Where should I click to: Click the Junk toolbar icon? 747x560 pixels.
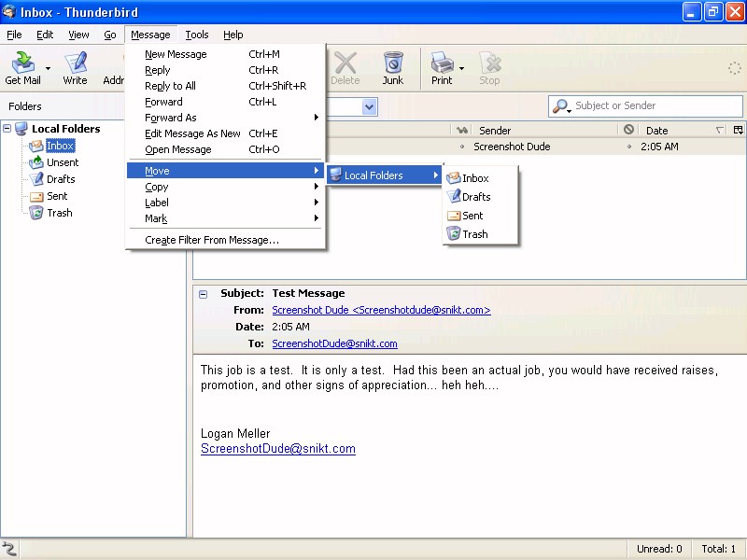pyautogui.click(x=393, y=68)
